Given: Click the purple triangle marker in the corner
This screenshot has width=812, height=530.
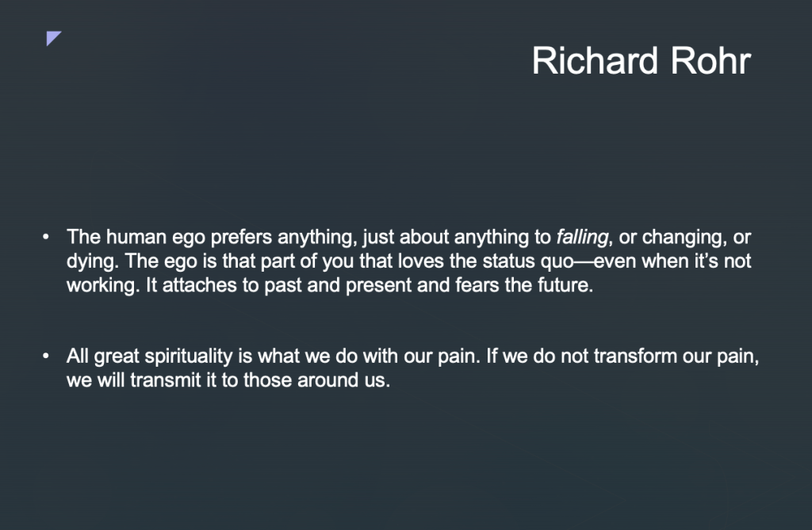Looking at the screenshot, I should point(52,37).
